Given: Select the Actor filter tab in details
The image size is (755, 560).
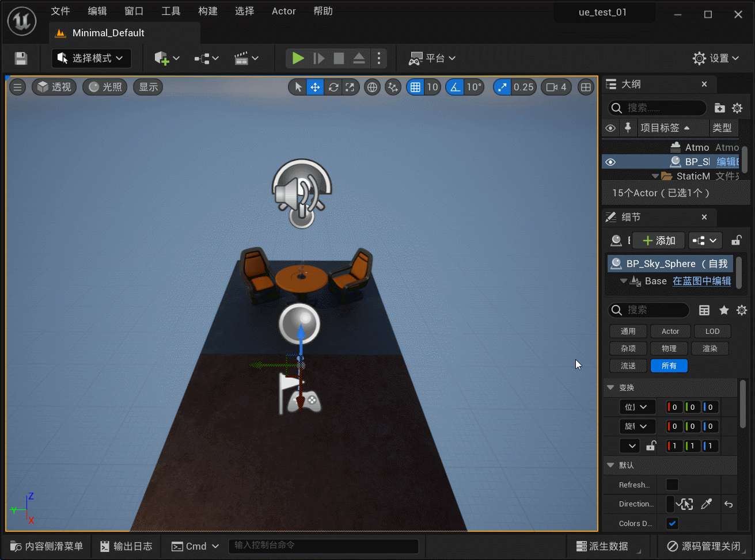Looking at the screenshot, I should click(670, 331).
